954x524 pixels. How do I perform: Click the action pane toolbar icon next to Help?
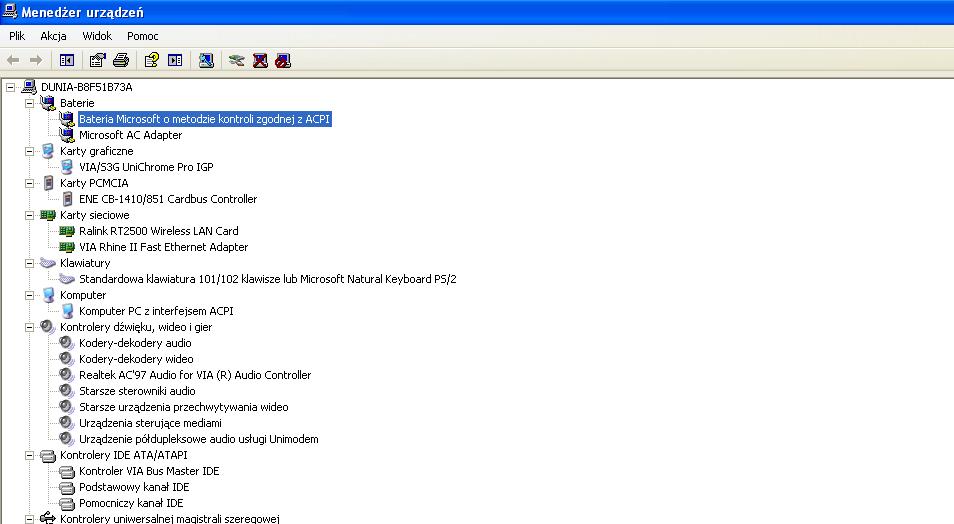[175, 60]
